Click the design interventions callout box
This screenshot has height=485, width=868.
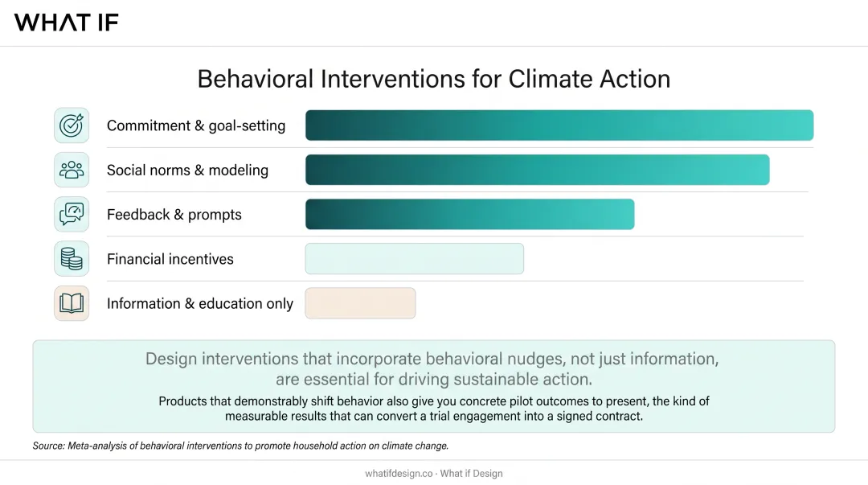click(434, 386)
